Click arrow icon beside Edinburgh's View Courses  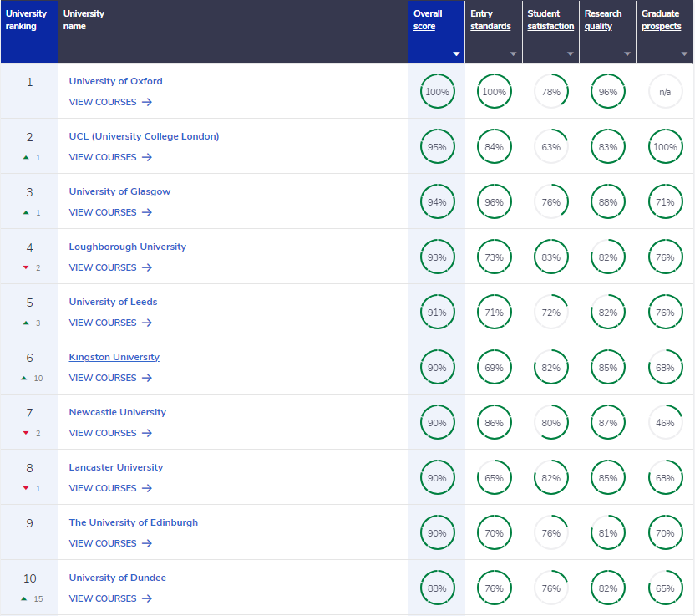point(147,543)
